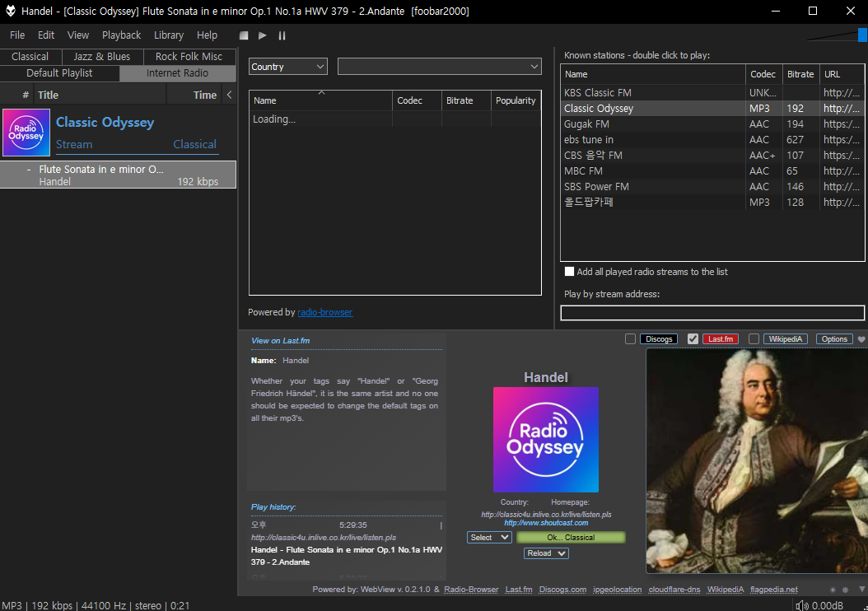Open the Help menu
This screenshot has height=611, width=868.
(x=207, y=35)
